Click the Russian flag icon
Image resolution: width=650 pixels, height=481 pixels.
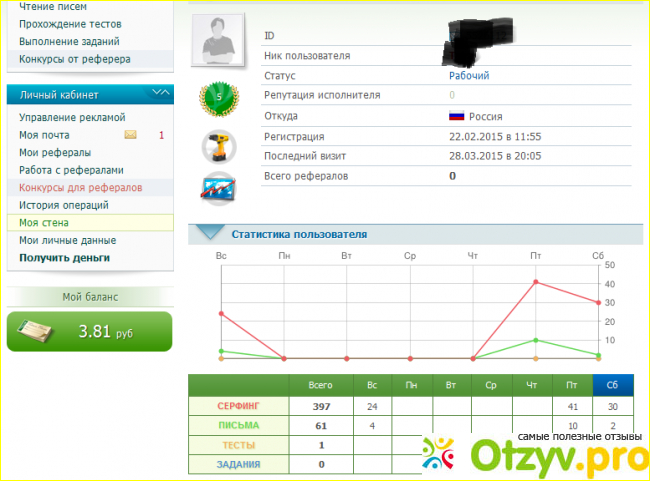(x=457, y=116)
